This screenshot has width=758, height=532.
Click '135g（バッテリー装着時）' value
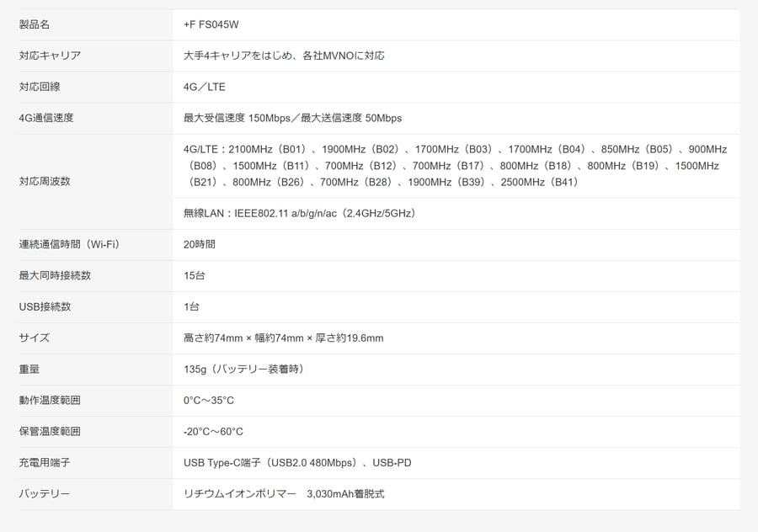click(x=243, y=370)
